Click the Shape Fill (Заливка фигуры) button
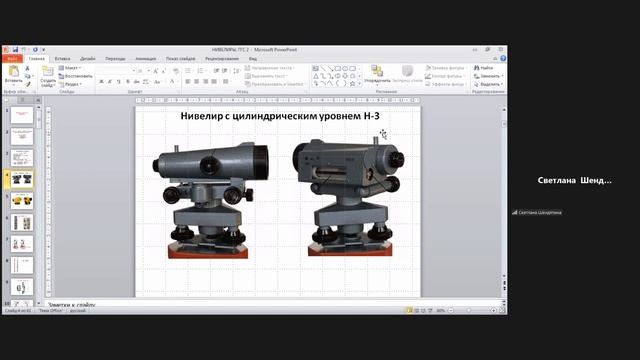Image resolution: width=640 pixels, height=360 pixels. tap(445, 68)
